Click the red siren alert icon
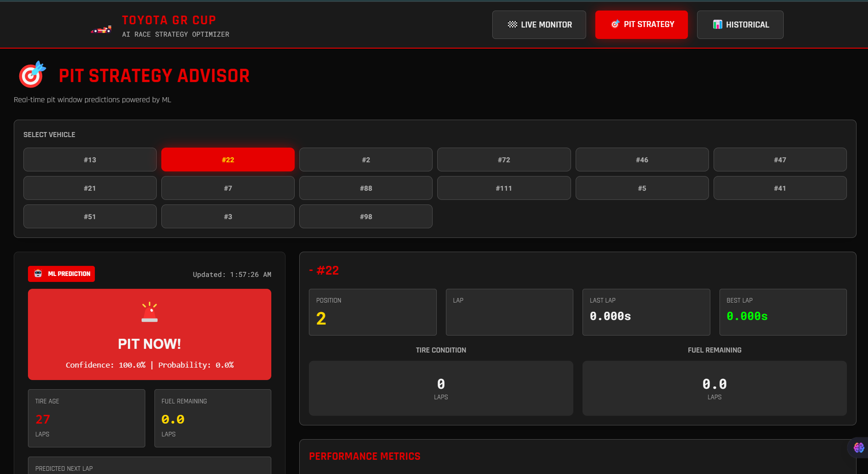Image resolution: width=868 pixels, height=474 pixels. click(x=149, y=312)
